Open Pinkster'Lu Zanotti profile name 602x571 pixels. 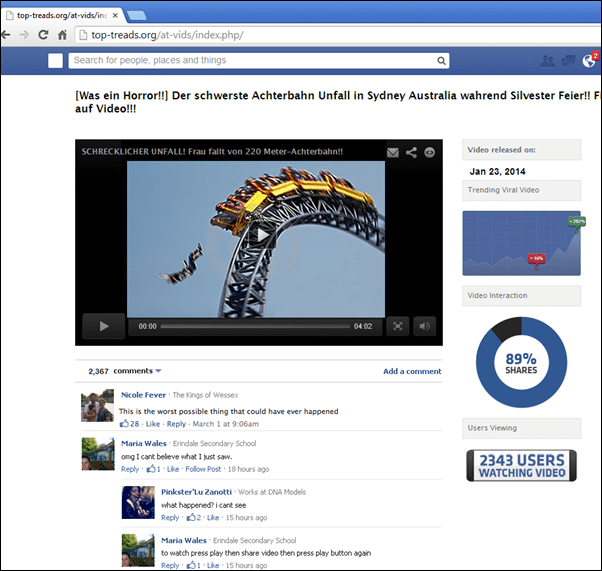click(196, 492)
